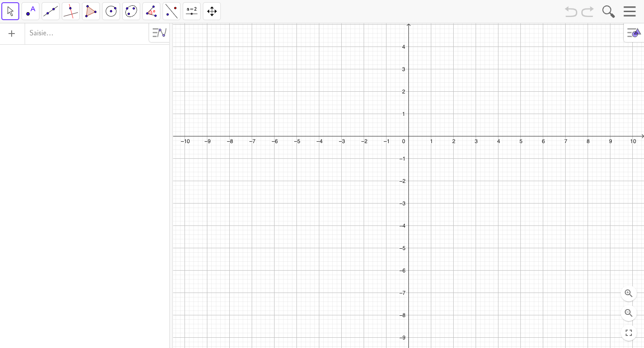Image resolution: width=644 pixels, height=348 pixels.
Task: Select the Reflect about Line tool
Action: pyautogui.click(x=172, y=11)
